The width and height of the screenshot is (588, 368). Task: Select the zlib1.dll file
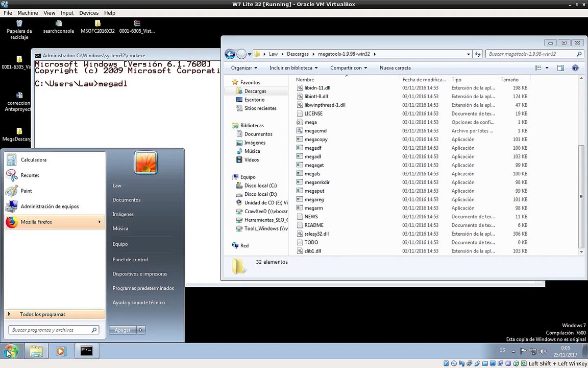coord(312,251)
